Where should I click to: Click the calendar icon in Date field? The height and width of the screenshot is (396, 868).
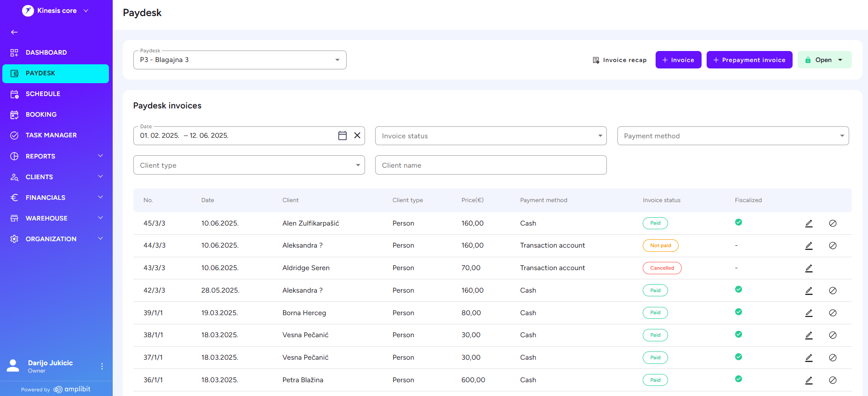(342, 136)
